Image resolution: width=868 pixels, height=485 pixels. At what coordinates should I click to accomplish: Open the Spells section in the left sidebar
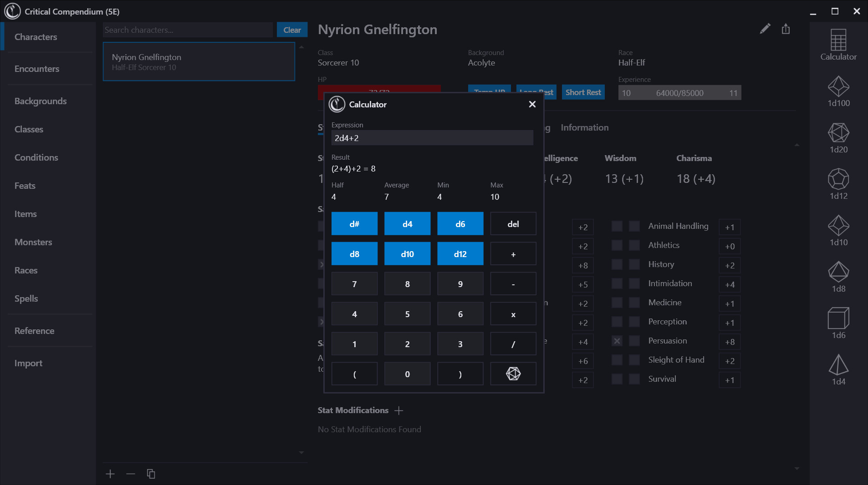coord(26,298)
